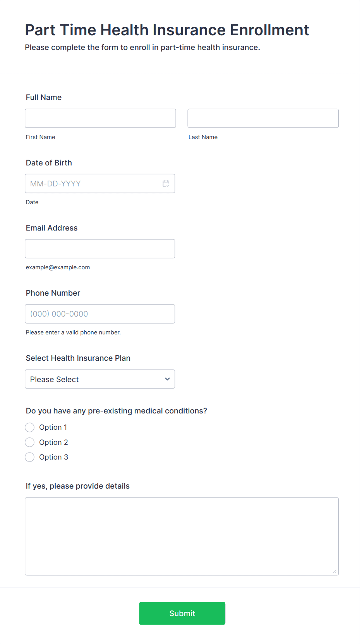Click the Phone Number label

click(53, 293)
